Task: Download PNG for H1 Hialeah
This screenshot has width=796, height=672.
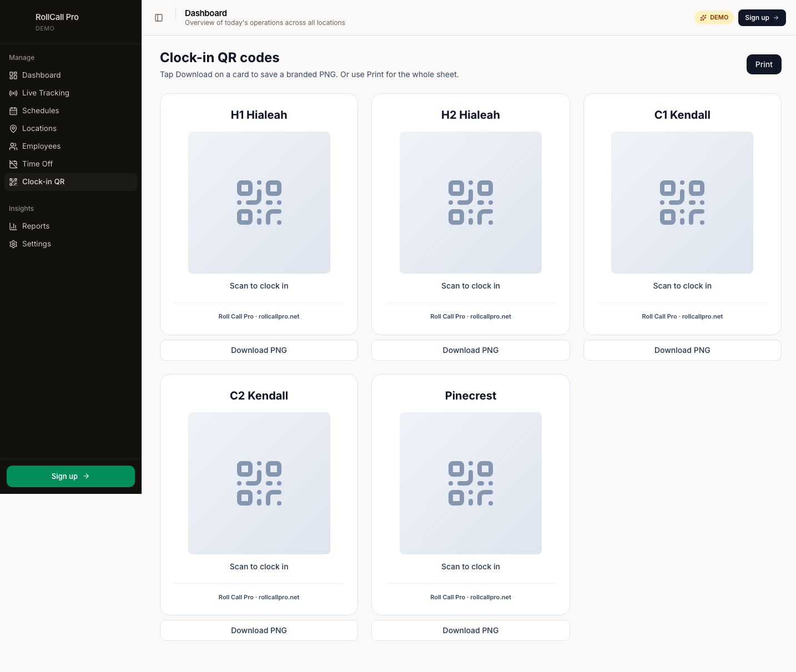Action: (259, 350)
